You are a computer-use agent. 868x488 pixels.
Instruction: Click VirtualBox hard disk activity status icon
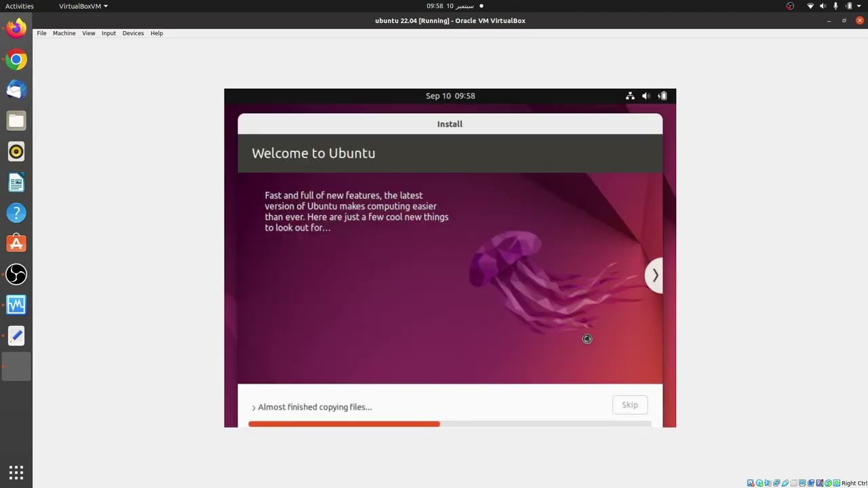point(751,483)
